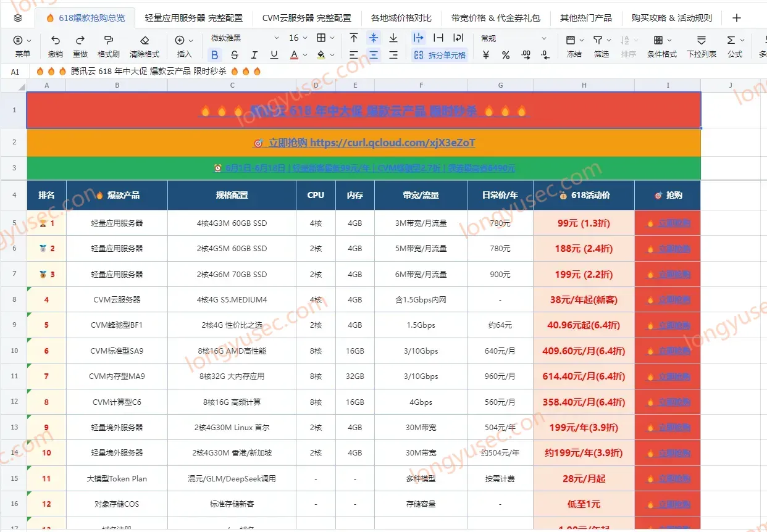Open the 其他热门产品 sheet tab
The height and width of the screenshot is (532, 767).
586,18
